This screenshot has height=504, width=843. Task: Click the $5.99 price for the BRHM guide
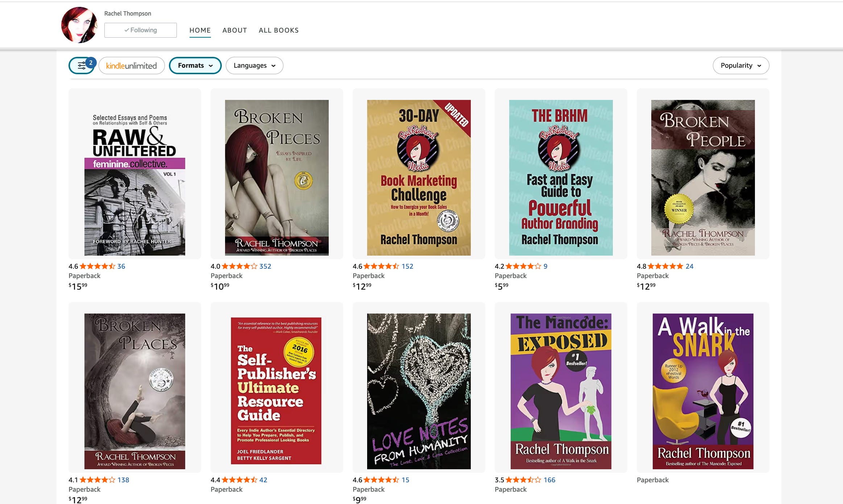[502, 286]
